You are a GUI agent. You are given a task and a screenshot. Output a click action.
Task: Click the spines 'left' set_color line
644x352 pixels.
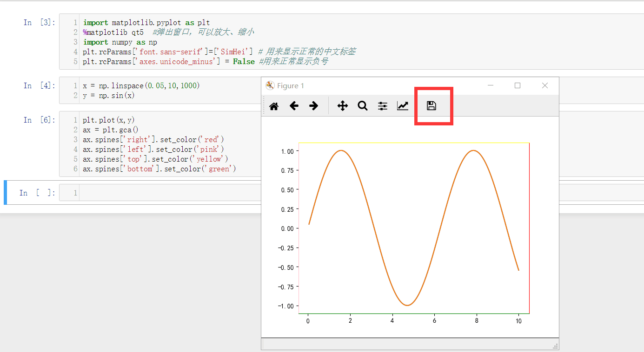153,150
